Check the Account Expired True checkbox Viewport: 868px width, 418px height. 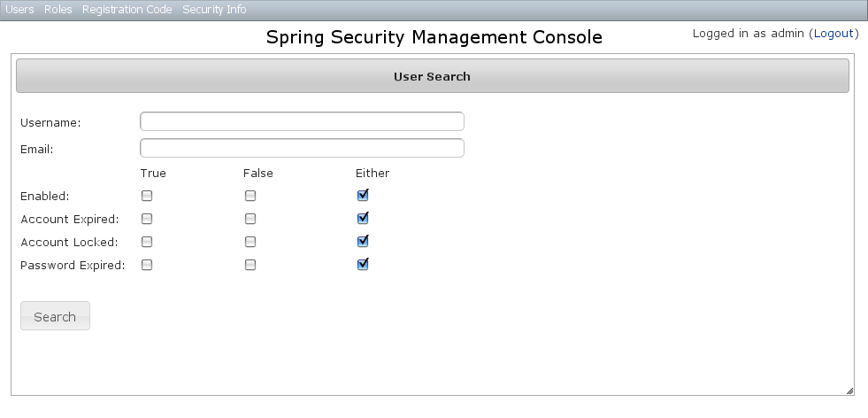(x=148, y=219)
